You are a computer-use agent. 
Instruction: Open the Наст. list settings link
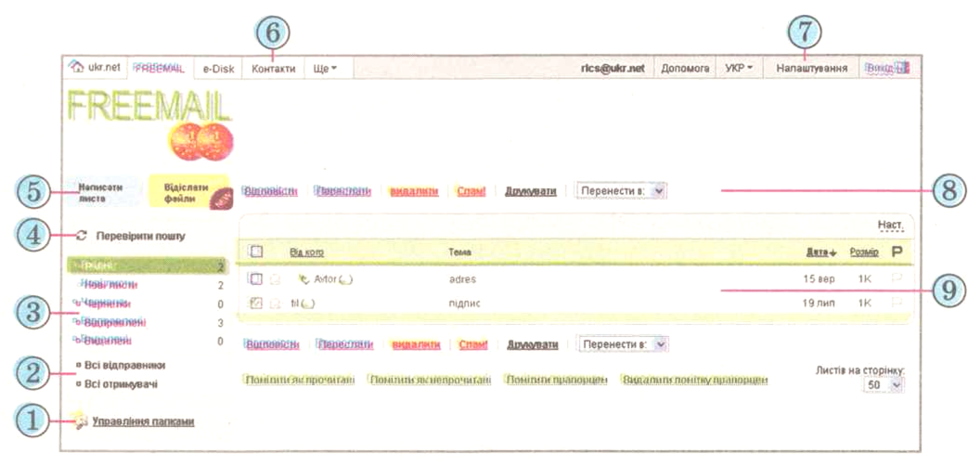point(891,224)
